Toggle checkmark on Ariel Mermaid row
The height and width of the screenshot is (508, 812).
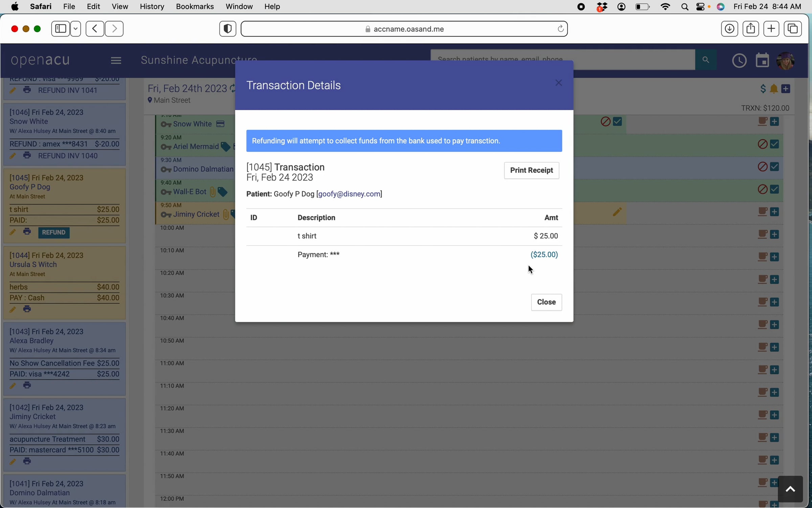[774, 144]
